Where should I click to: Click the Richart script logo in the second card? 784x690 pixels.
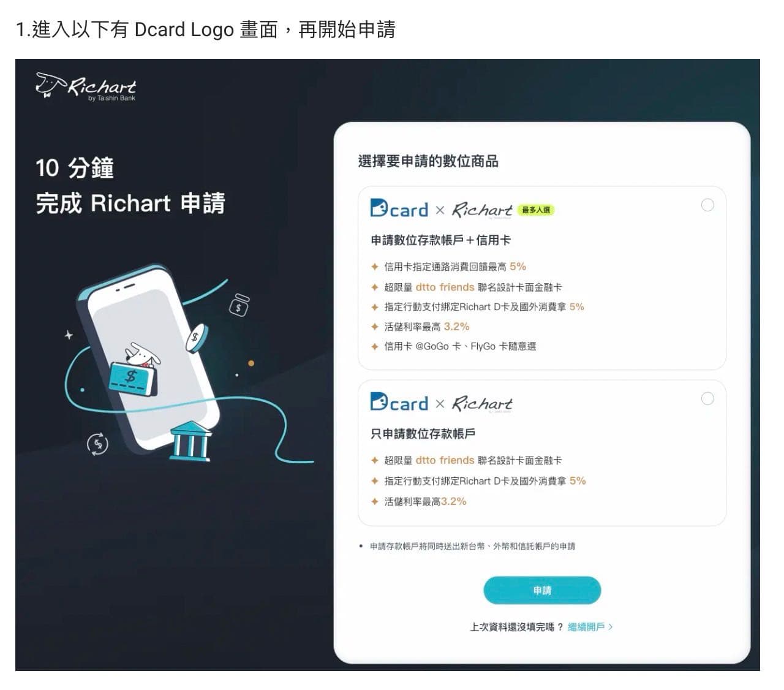[x=482, y=404]
